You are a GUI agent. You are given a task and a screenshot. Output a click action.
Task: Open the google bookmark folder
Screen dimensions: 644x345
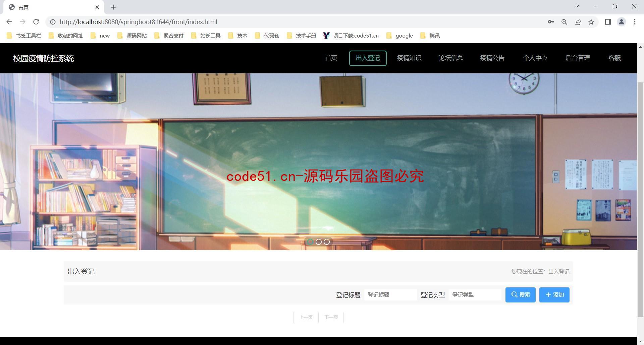tap(399, 36)
